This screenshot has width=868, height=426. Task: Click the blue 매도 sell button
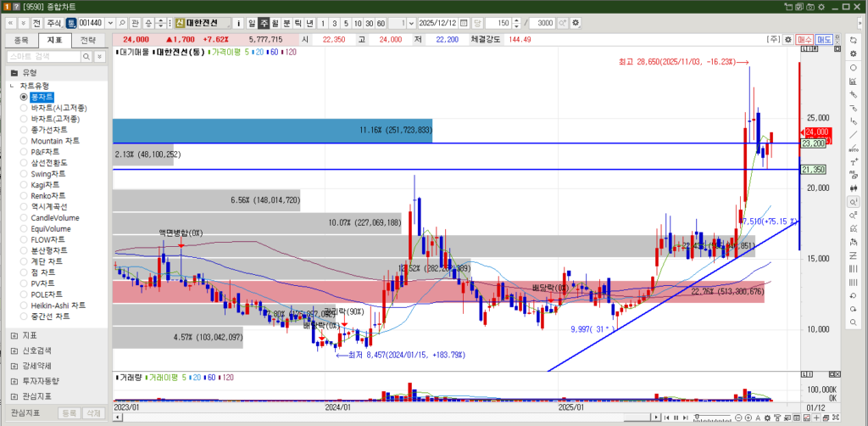pos(824,39)
